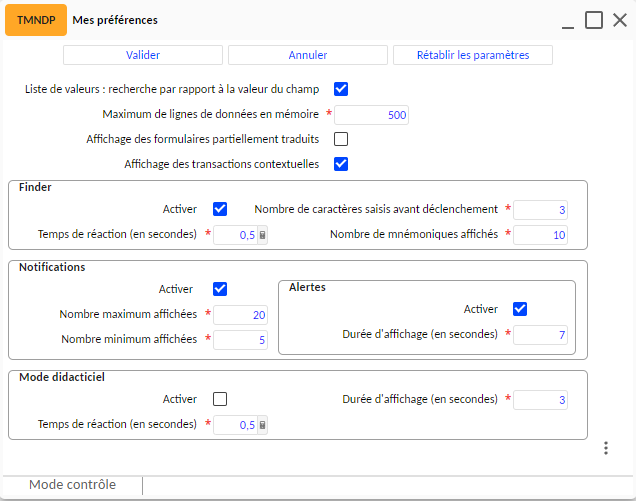This screenshot has height=501, width=636.
Task: Uncheck Activer in the Notifications section
Action: pos(220,289)
